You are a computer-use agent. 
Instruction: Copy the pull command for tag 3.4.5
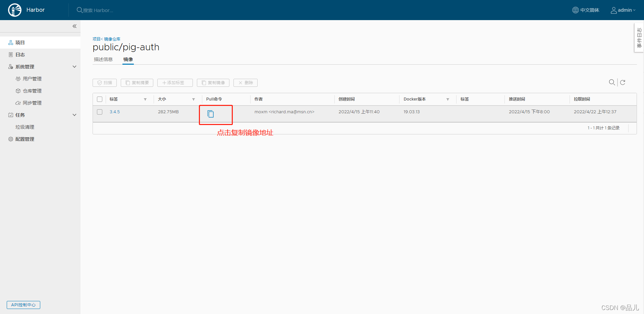(211, 114)
